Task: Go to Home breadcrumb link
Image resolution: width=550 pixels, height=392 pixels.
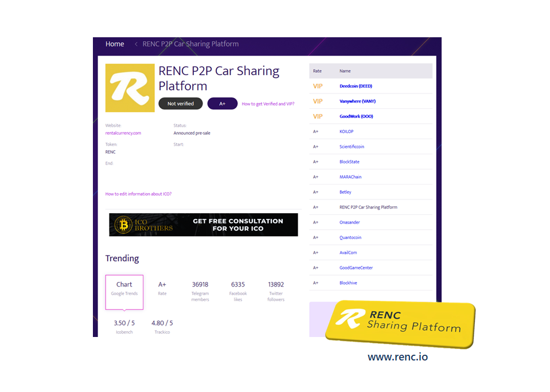Action: tap(115, 44)
